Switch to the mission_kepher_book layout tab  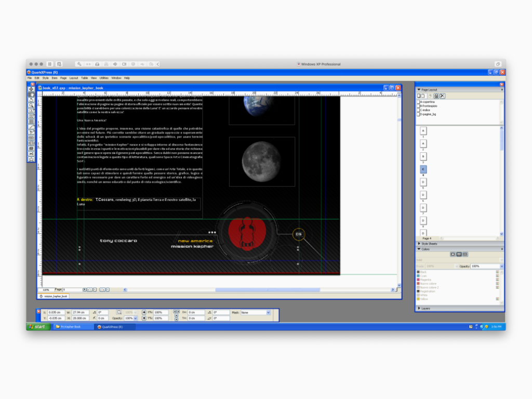(x=54, y=296)
